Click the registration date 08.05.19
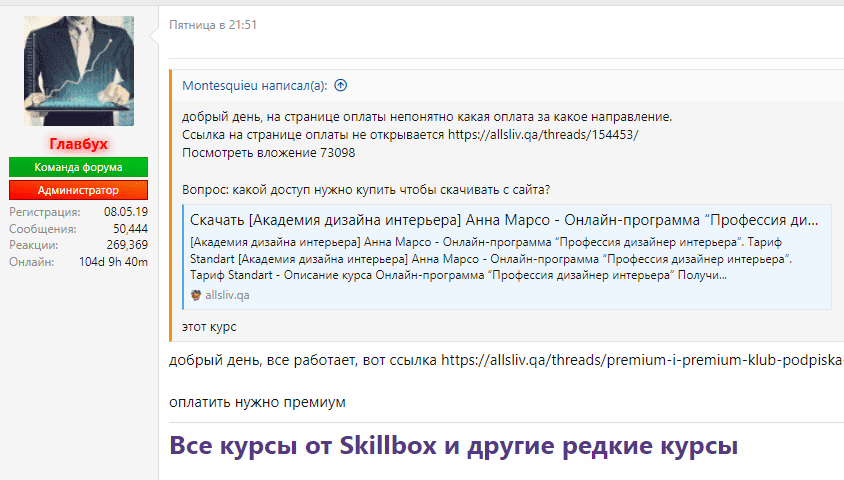This screenshot has width=844, height=480. pyautogui.click(x=126, y=212)
